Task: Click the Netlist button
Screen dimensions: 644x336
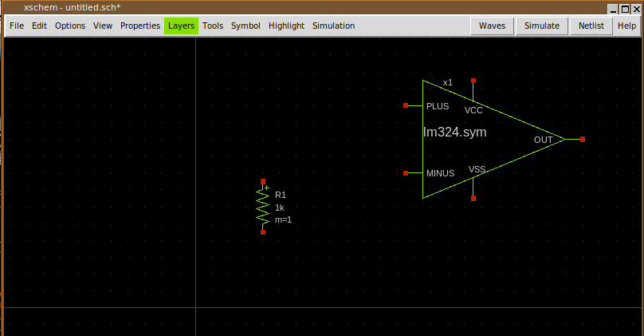Action: (591, 26)
